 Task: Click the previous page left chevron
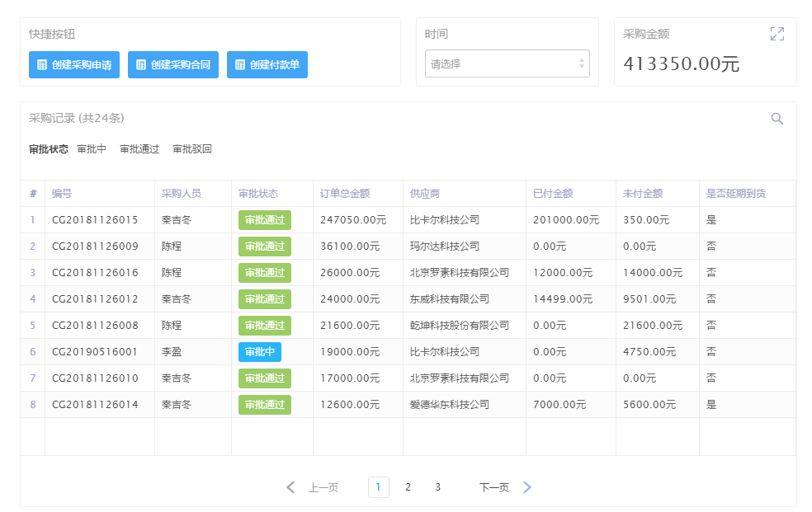(290, 487)
